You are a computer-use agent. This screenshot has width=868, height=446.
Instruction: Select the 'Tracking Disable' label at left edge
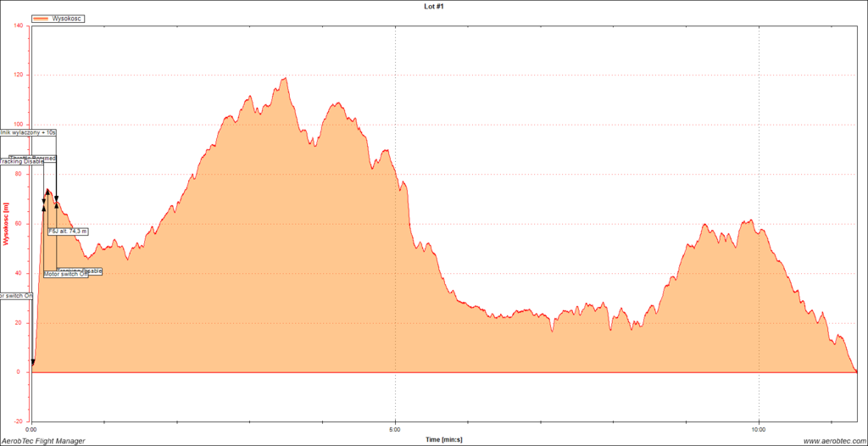(x=21, y=161)
